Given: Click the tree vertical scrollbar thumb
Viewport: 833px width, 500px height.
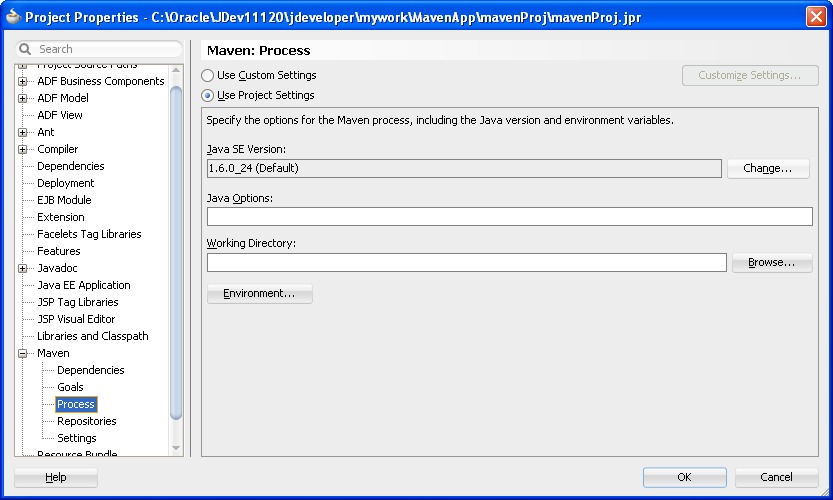Looking at the screenshot, I should 176,253.
